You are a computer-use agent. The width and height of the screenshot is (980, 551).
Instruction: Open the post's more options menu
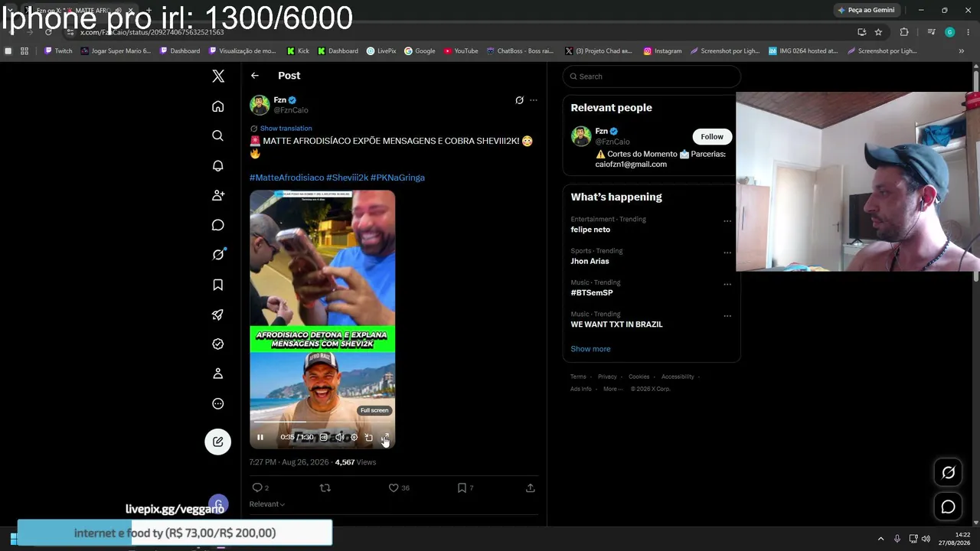pos(534,100)
